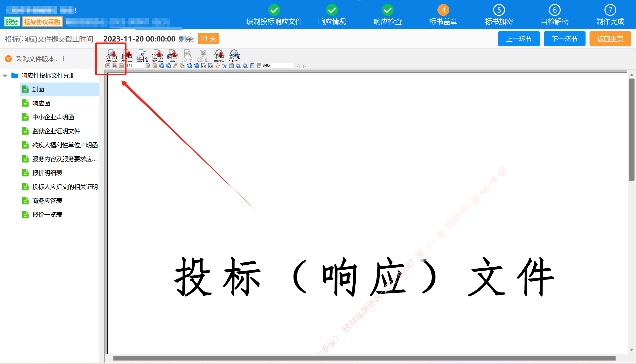Click the 查找 search input field

pyautogui.click(x=282, y=66)
